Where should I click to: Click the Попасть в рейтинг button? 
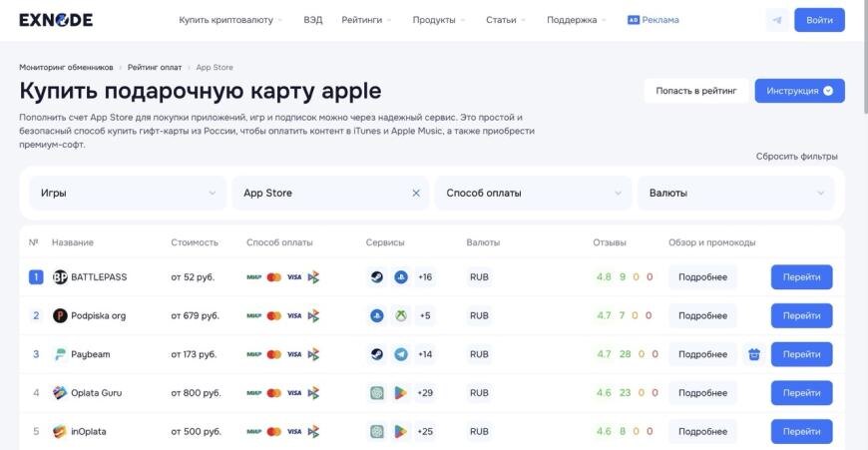click(x=696, y=91)
